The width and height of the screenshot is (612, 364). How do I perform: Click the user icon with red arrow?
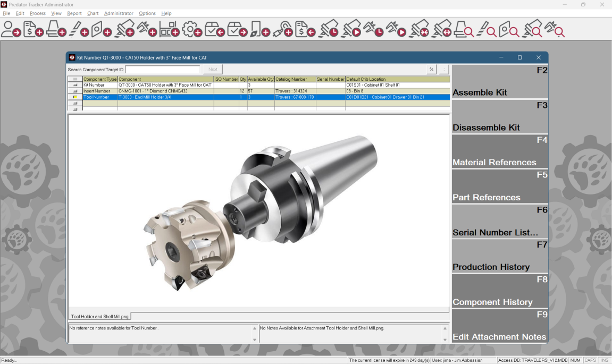tap(11, 30)
